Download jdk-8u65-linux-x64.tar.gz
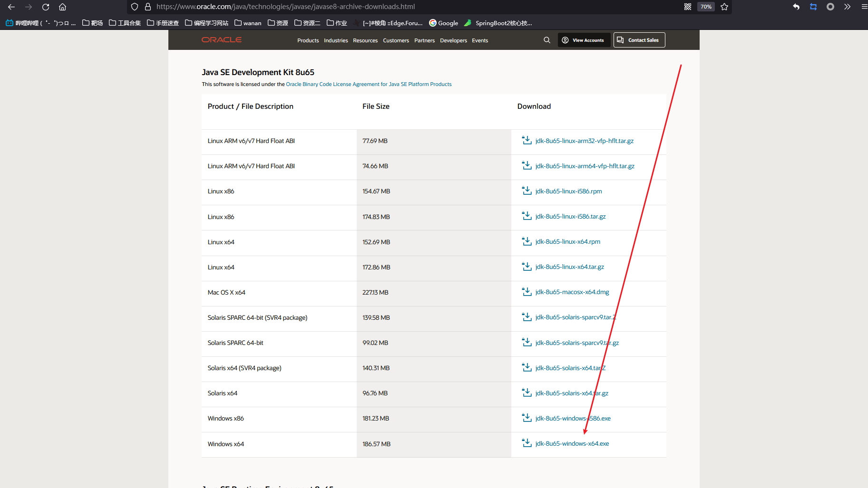This screenshot has width=868, height=488. 569,267
